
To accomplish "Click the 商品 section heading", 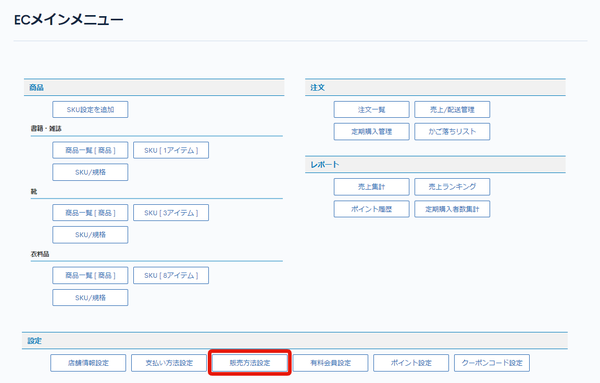I will pos(36,88).
